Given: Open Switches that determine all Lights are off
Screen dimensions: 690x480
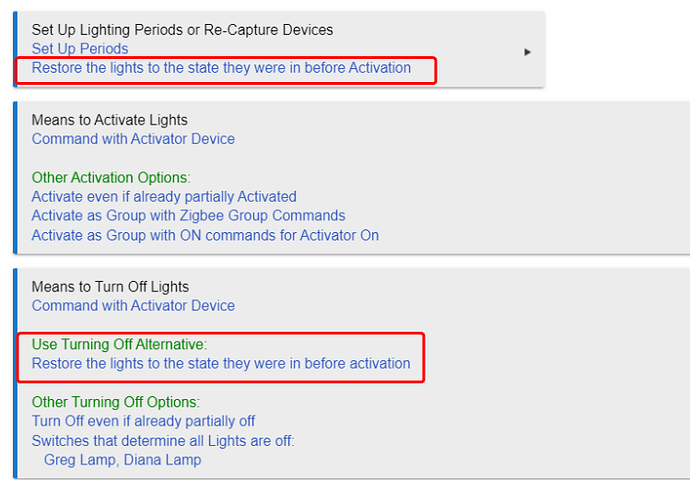Looking at the screenshot, I should 163,440.
